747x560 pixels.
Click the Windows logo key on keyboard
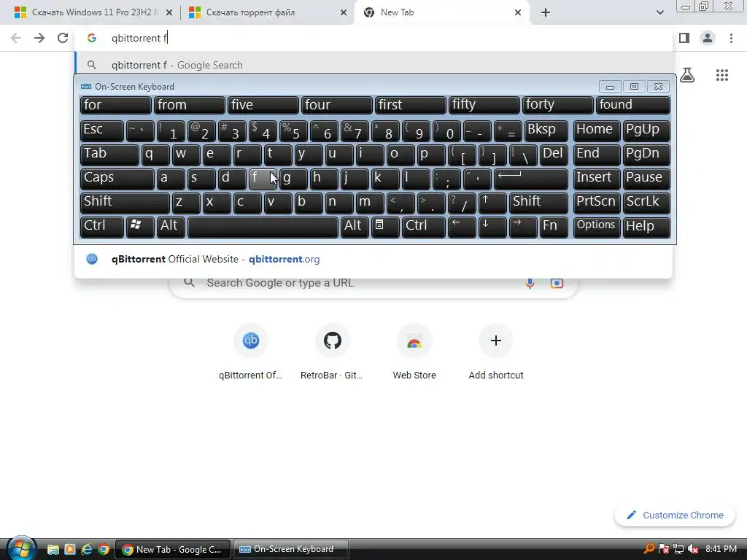click(x=139, y=227)
